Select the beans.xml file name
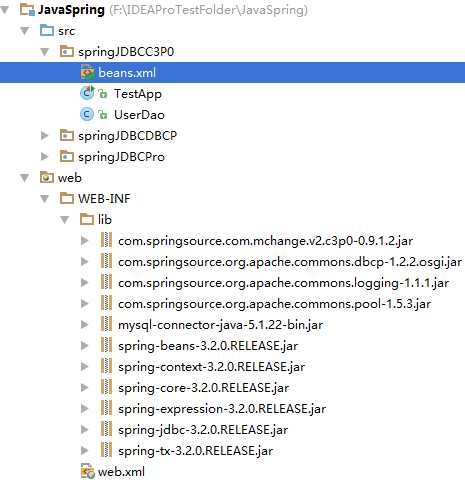This screenshot has height=480, width=465. 127,72
